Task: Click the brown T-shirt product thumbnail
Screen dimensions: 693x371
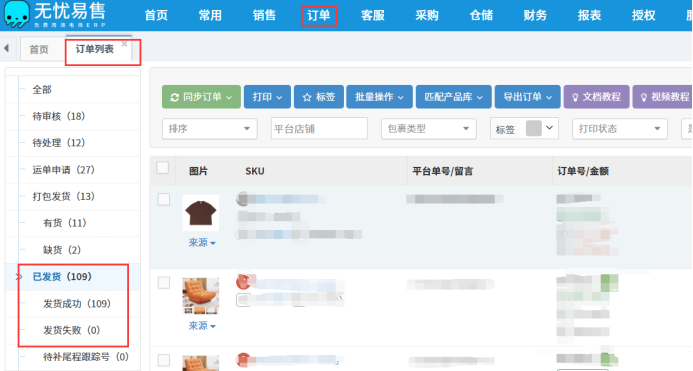Action: coord(201,213)
